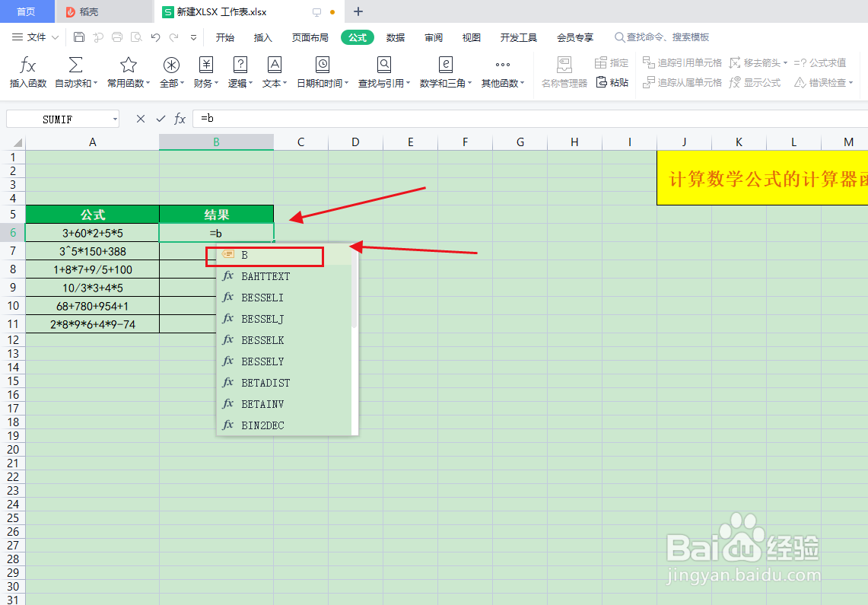Open the Financial functions icon

click(x=206, y=65)
